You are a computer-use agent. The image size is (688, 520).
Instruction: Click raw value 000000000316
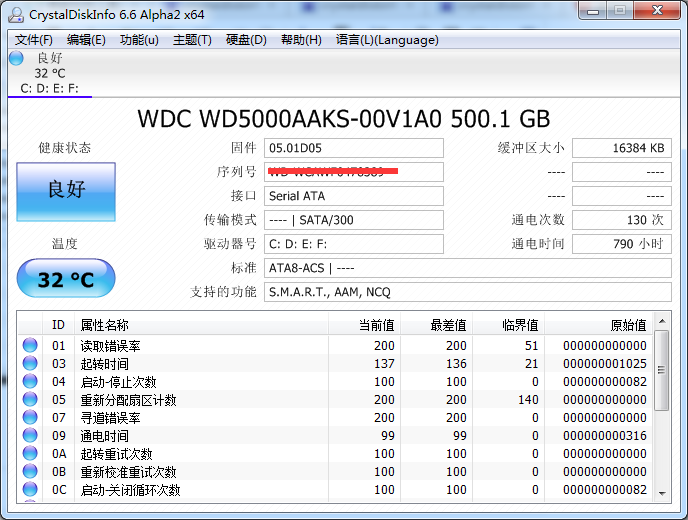click(x=605, y=436)
